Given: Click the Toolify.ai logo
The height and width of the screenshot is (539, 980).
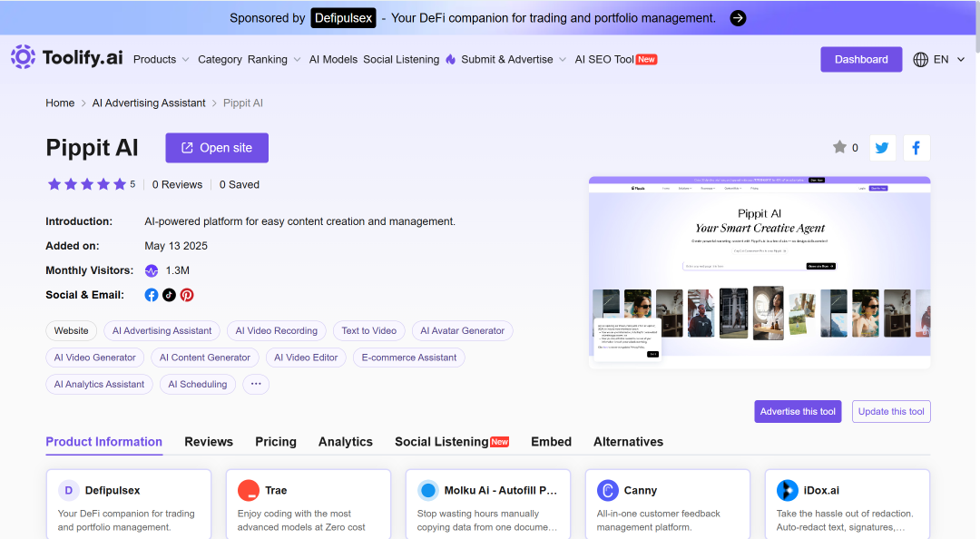Looking at the screenshot, I should click(67, 57).
